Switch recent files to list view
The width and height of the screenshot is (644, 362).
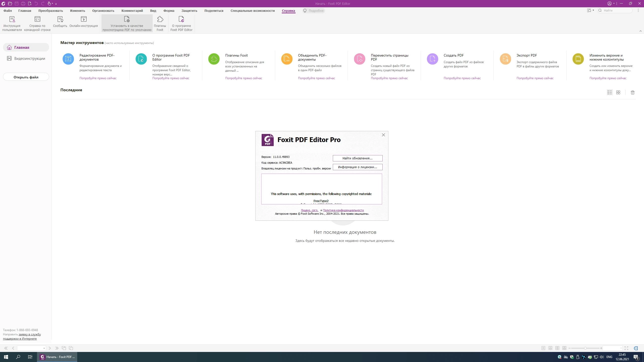point(610,93)
